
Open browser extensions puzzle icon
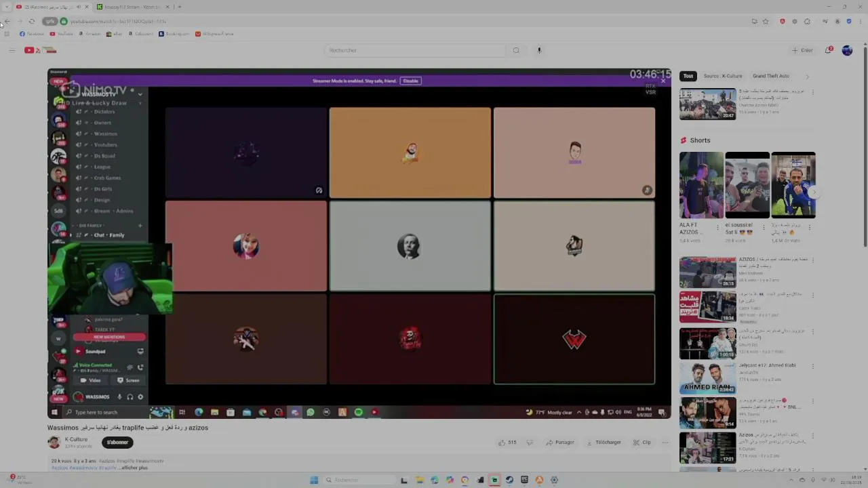coord(807,22)
